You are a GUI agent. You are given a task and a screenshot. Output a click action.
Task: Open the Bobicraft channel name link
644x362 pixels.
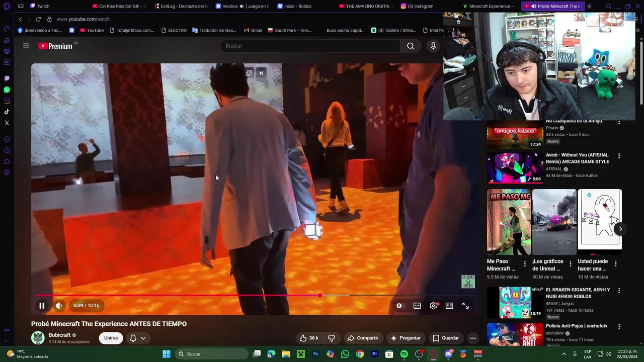(59, 335)
